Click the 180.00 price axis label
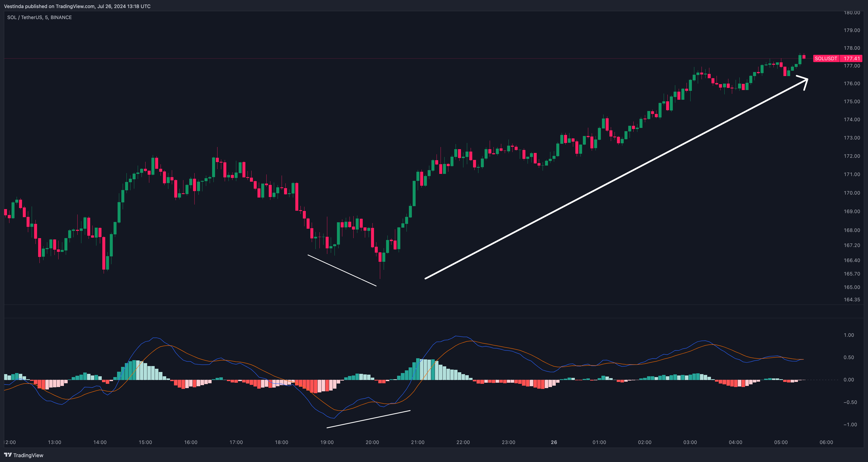 pyautogui.click(x=852, y=12)
